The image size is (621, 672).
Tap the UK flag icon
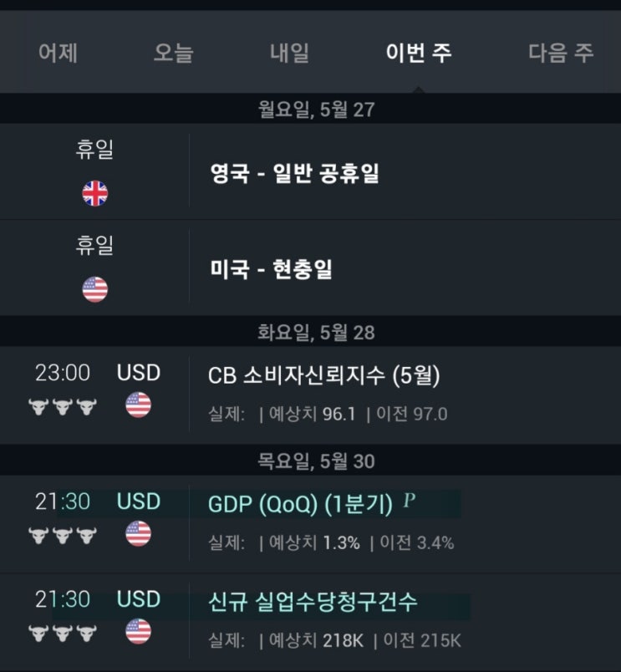click(x=94, y=193)
